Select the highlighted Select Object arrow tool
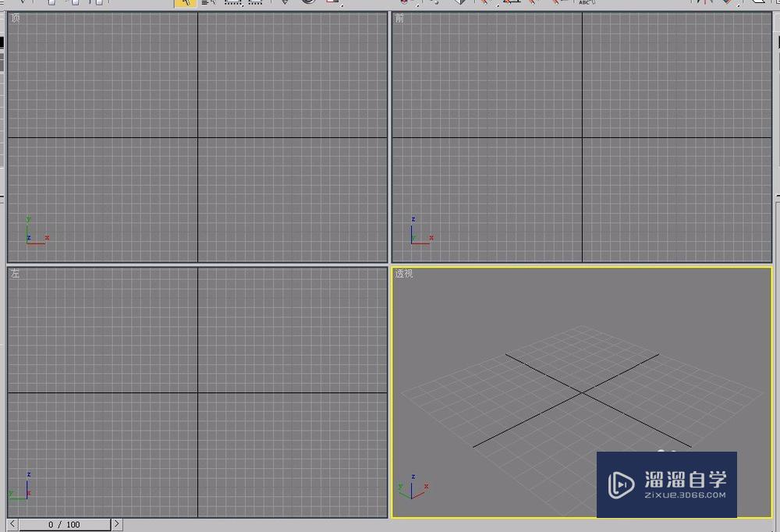The image size is (780, 532). point(186,3)
